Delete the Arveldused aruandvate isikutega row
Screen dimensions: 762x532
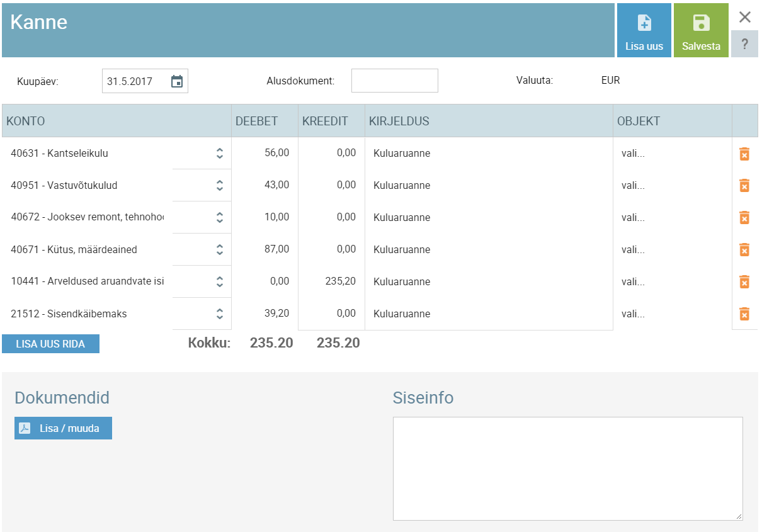(x=744, y=281)
